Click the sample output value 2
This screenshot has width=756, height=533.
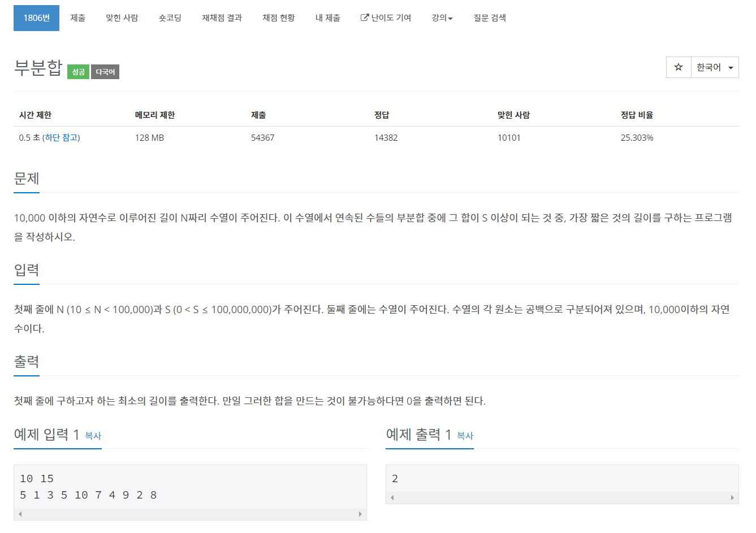(395, 479)
